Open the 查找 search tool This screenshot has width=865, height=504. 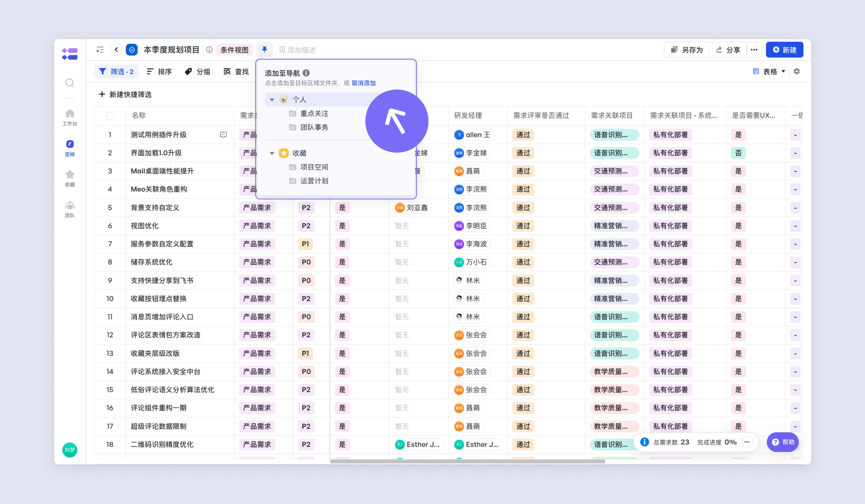[x=236, y=72]
